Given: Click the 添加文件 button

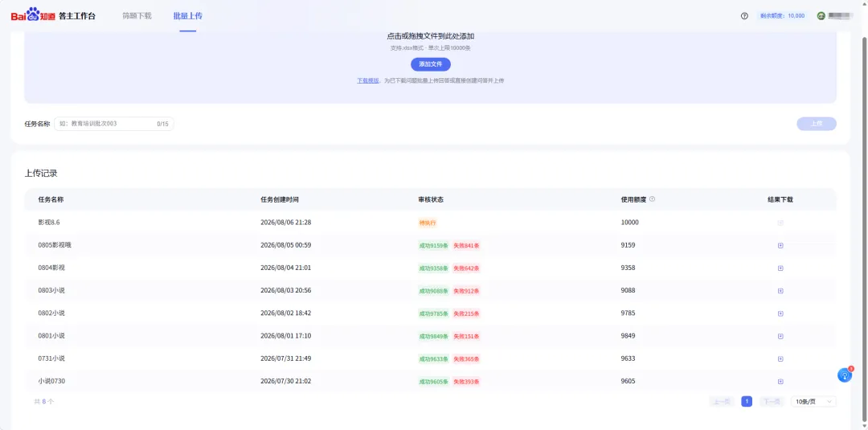Looking at the screenshot, I should tap(431, 64).
